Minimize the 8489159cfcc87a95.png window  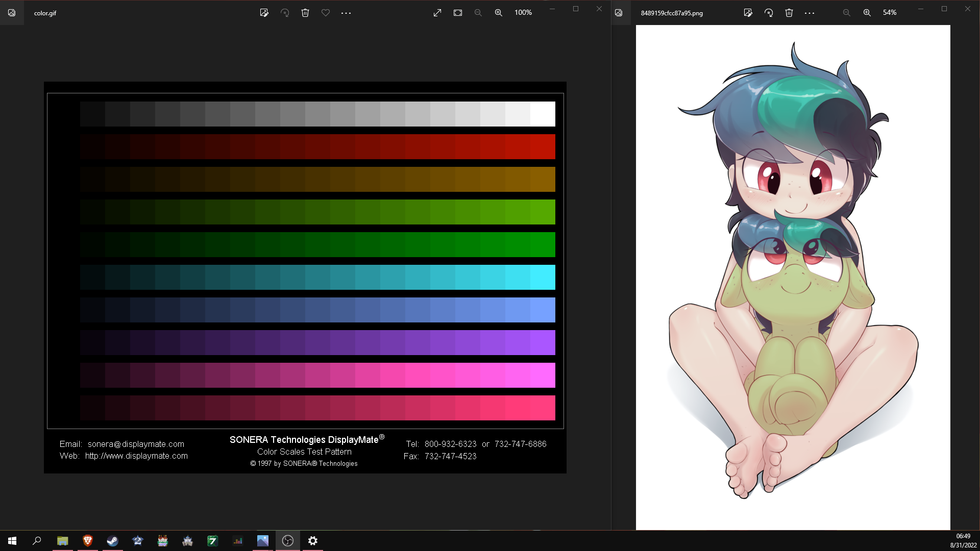tap(921, 9)
